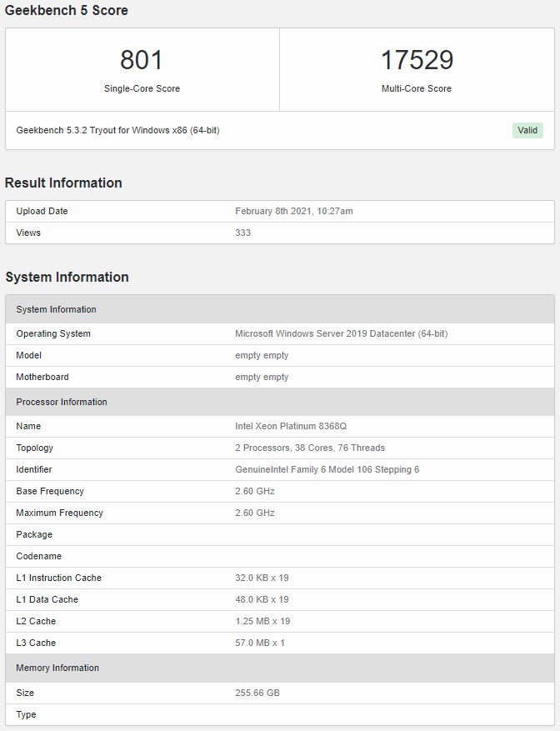
Task: Click the Windows Server 2019 Datacenter value
Action: point(341,333)
